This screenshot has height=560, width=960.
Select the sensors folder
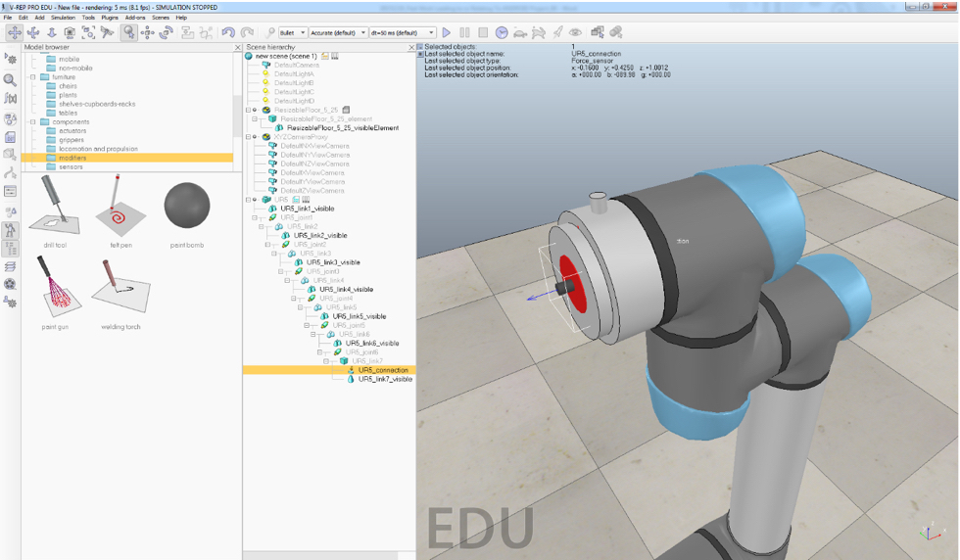click(71, 166)
